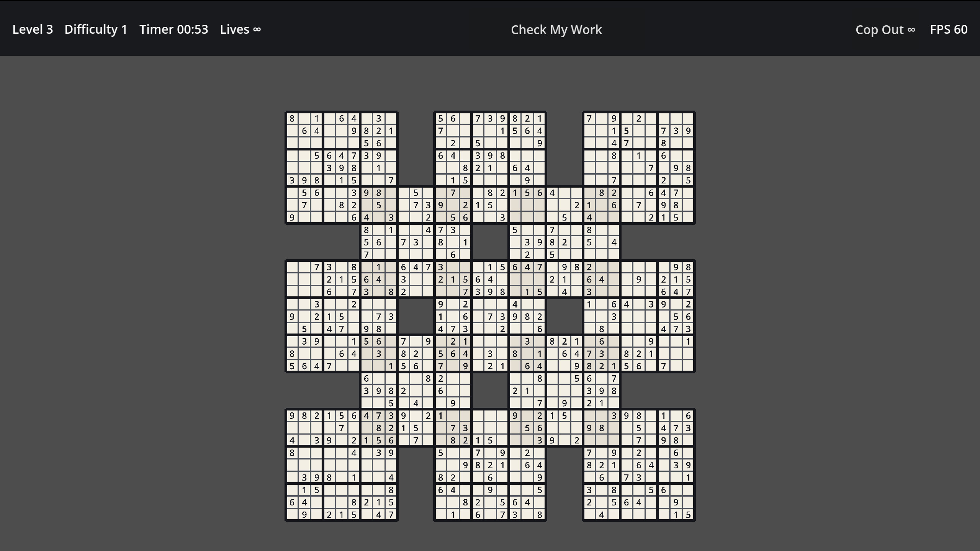
Task: Select the empty cell between 7 and 9 in the top-right grid's first row
Action: (601, 119)
